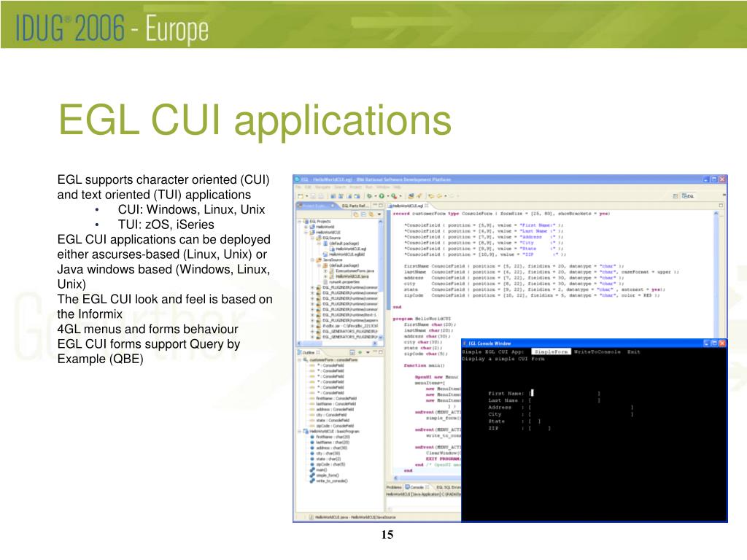
Task: Select rununit.properties in project tree
Action: [341, 282]
